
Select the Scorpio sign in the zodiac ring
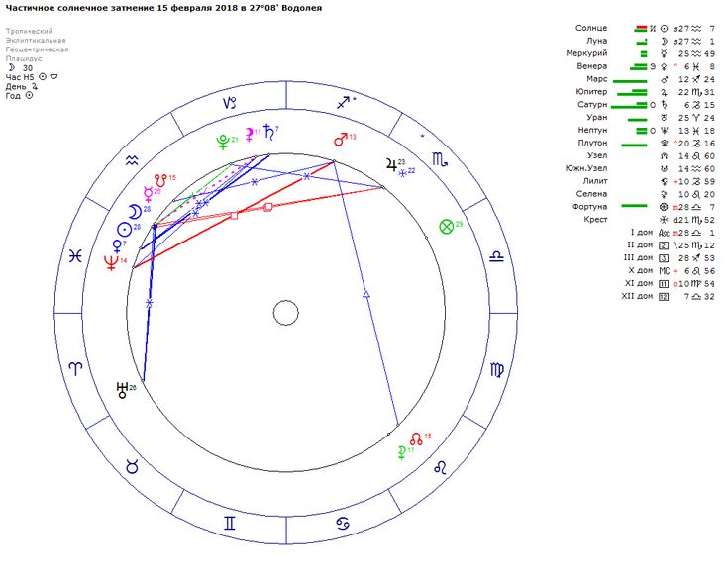pyautogui.click(x=439, y=158)
